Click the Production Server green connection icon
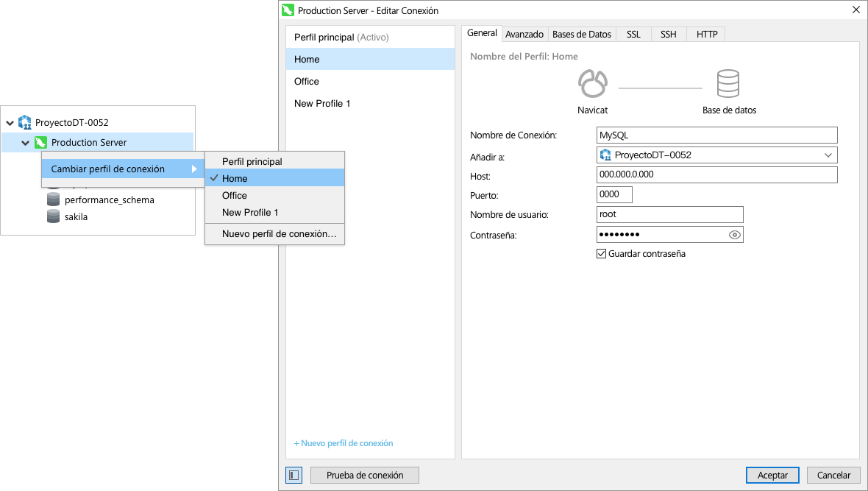The width and height of the screenshot is (868, 491). [x=40, y=142]
